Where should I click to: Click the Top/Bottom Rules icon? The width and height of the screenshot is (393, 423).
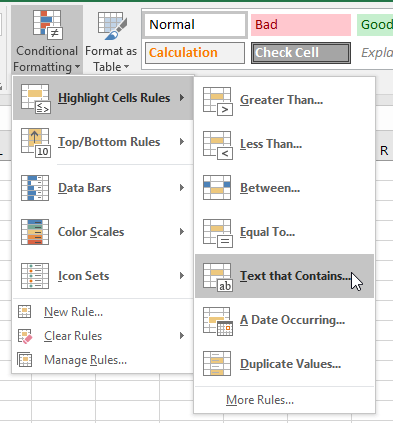pos(36,143)
